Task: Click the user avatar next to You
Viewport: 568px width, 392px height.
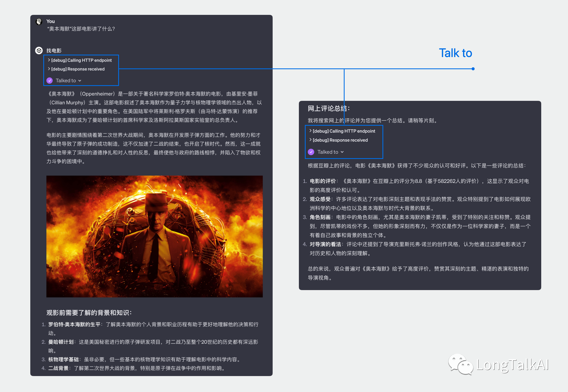Action: click(39, 22)
